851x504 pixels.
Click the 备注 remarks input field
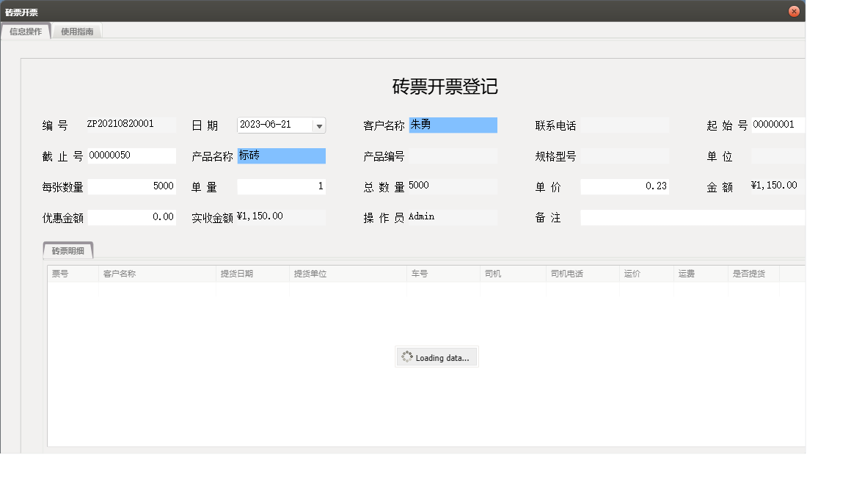693,218
